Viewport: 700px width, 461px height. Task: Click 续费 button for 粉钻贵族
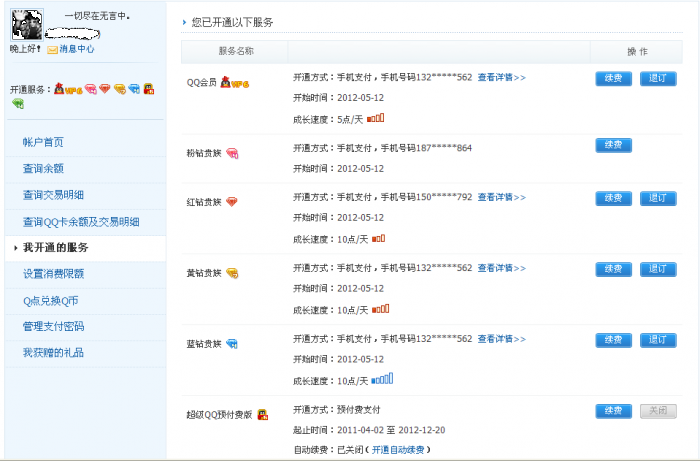613,145
